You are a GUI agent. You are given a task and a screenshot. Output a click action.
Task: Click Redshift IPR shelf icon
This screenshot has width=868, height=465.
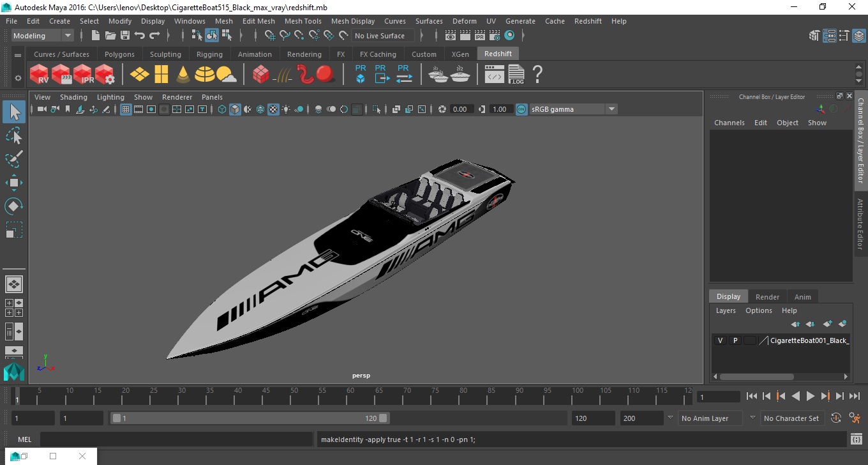[x=83, y=75]
